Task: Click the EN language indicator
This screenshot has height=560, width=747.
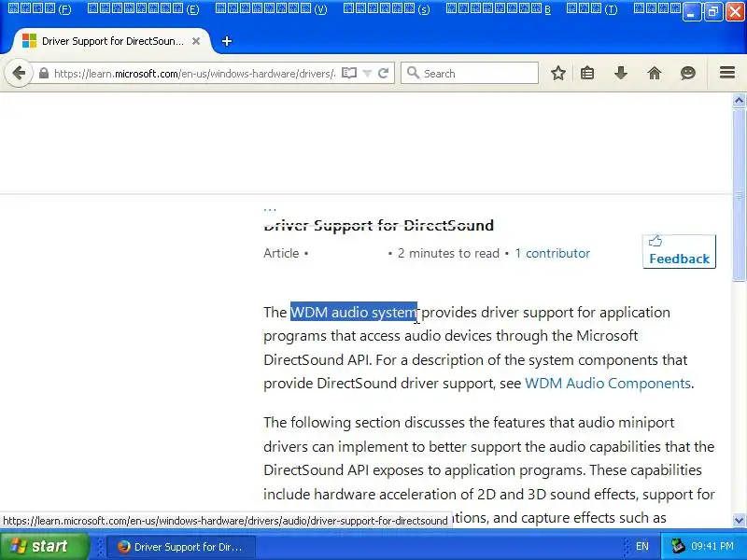Action: tap(641, 546)
